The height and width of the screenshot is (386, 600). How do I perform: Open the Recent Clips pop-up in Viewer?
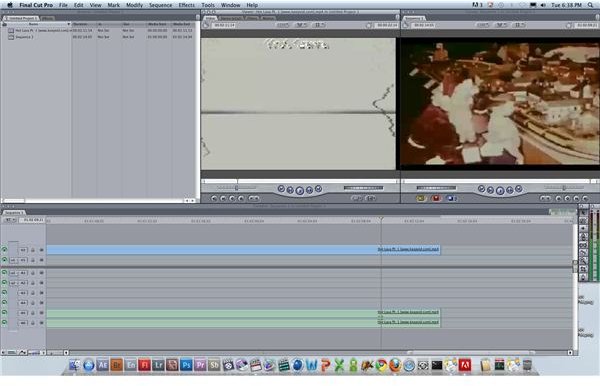[357, 198]
